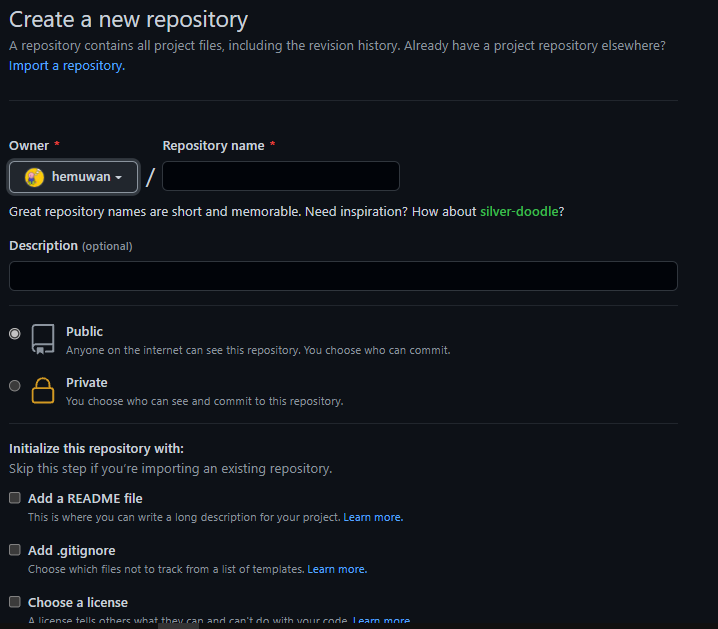Click the Private lock icon
Screen dimensions: 718x629
[x=43, y=390]
